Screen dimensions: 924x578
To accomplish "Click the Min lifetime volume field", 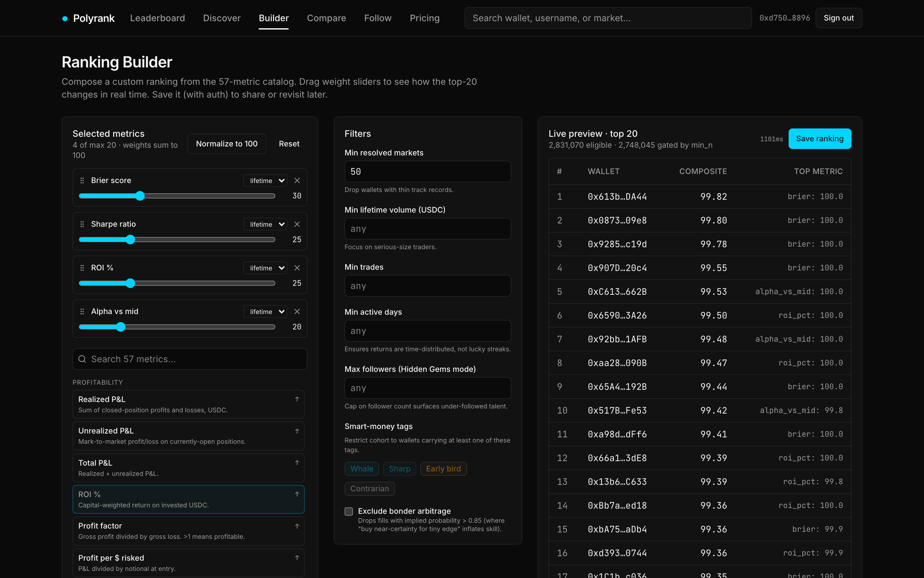I will pyautogui.click(x=428, y=229).
